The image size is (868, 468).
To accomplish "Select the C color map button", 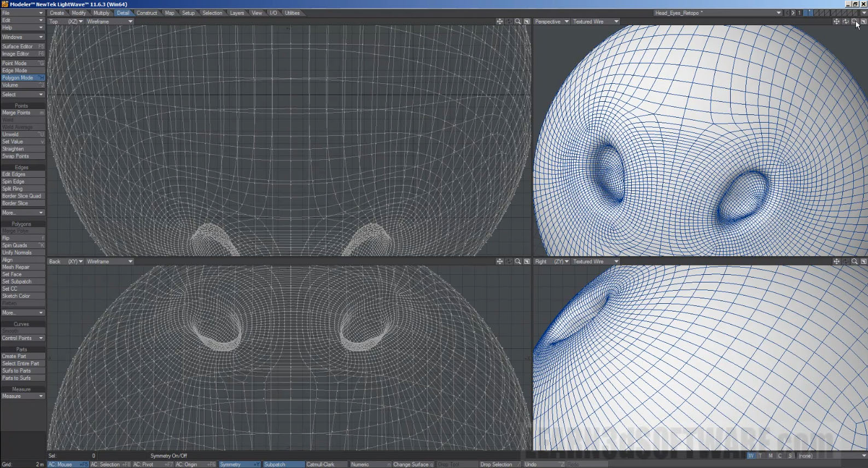I will (780, 456).
